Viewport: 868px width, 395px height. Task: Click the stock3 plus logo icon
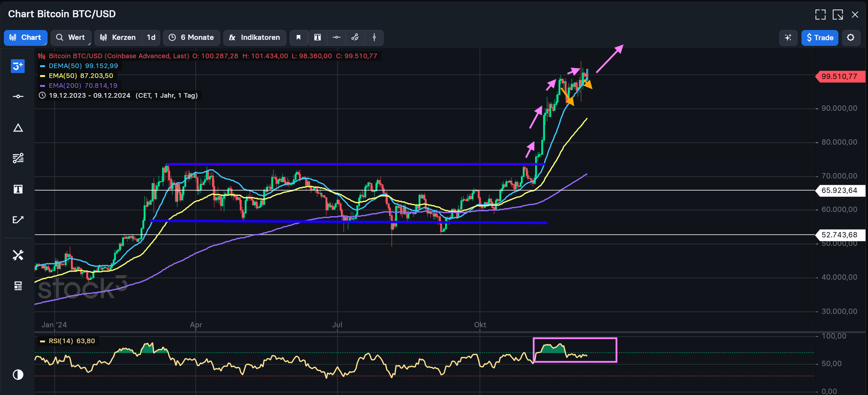coord(18,66)
